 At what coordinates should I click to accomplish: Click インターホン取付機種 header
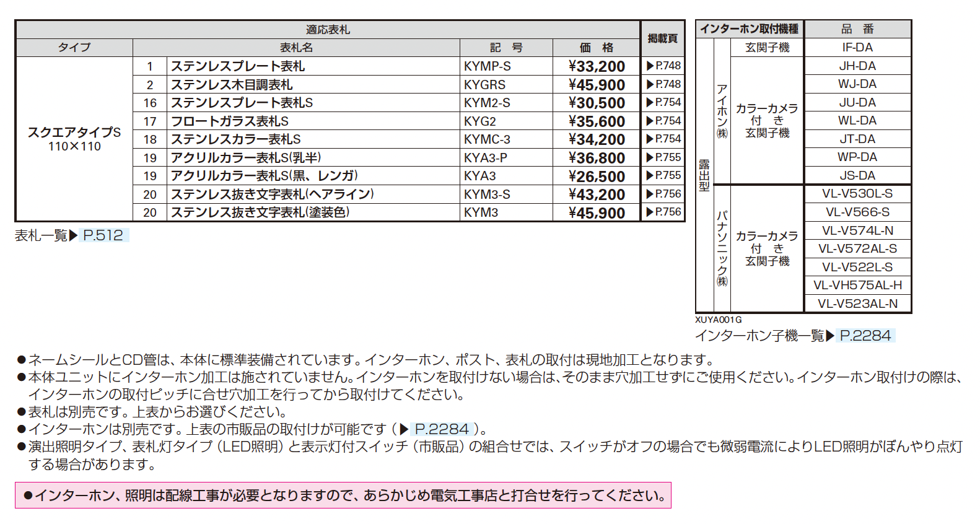coord(750,29)
